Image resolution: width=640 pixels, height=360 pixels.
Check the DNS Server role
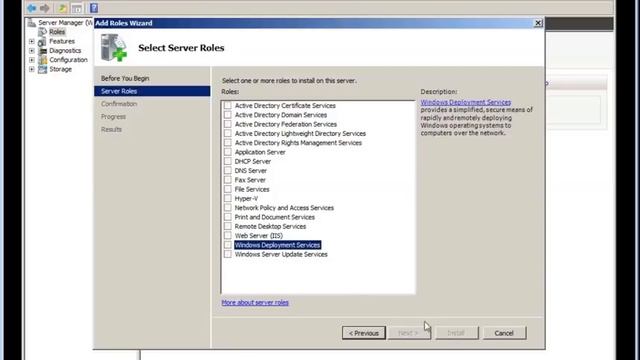click(228, 171)
